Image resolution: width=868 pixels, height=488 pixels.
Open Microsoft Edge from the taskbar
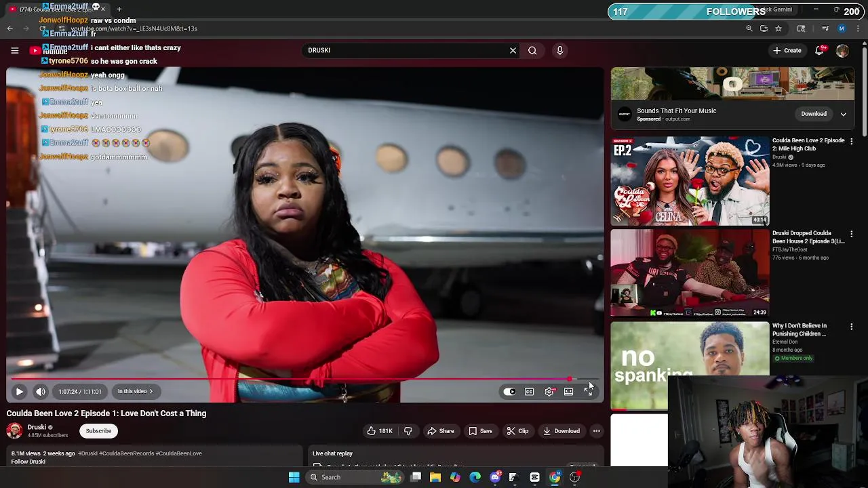click(475, 477)
